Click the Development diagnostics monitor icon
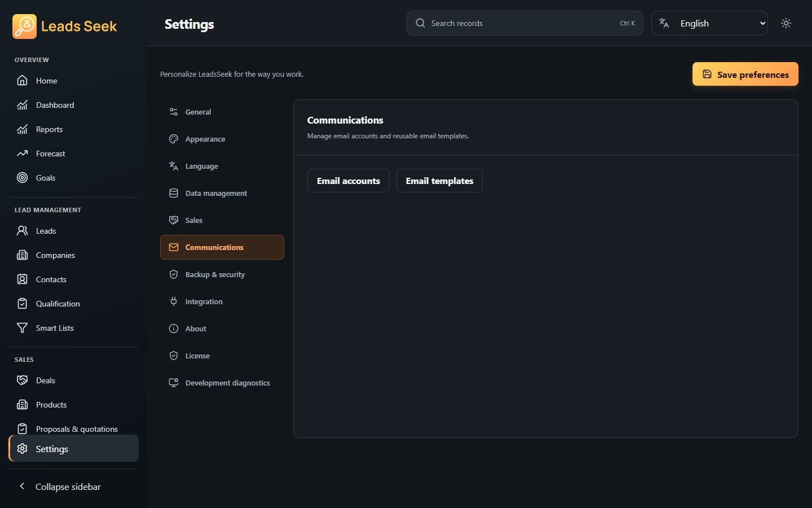The width and height of the screenshot is (812, 508). 174,383
